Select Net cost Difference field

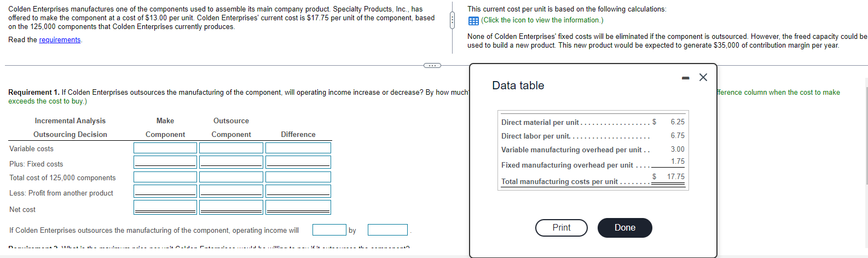298,207
